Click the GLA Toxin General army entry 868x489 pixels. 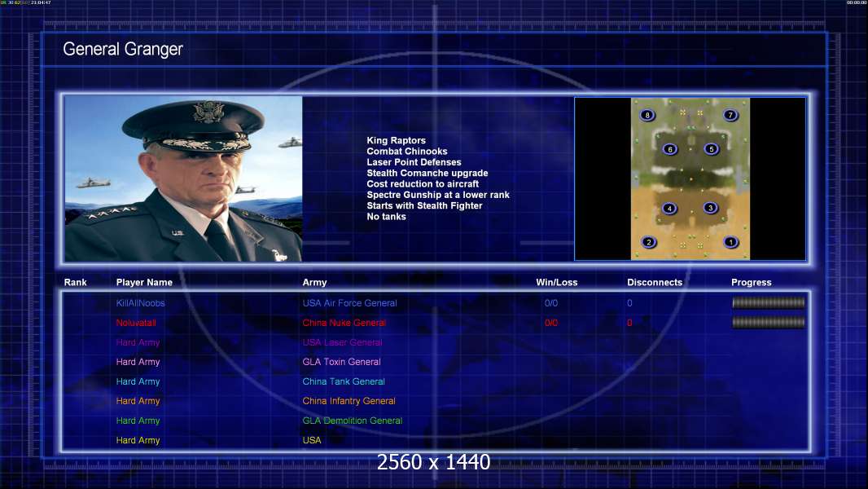click(341, 362)
